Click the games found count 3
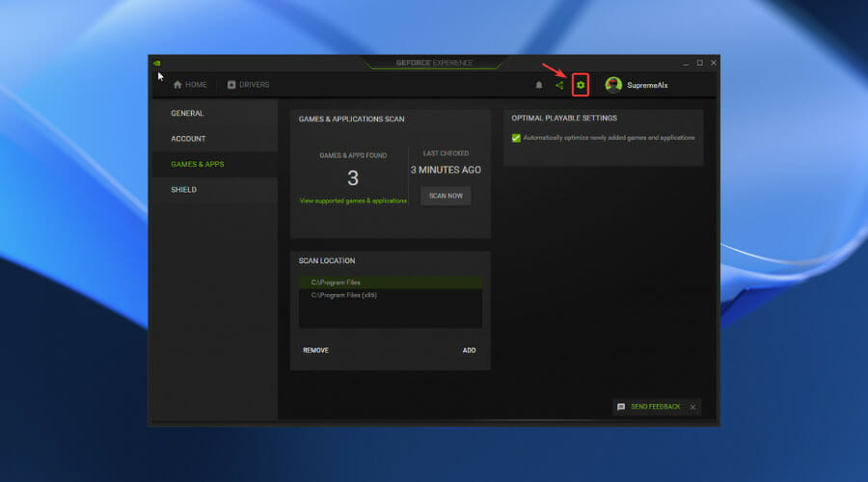Image resolution: width=868 pixels, height=482 pixels. tap(353, 178)
